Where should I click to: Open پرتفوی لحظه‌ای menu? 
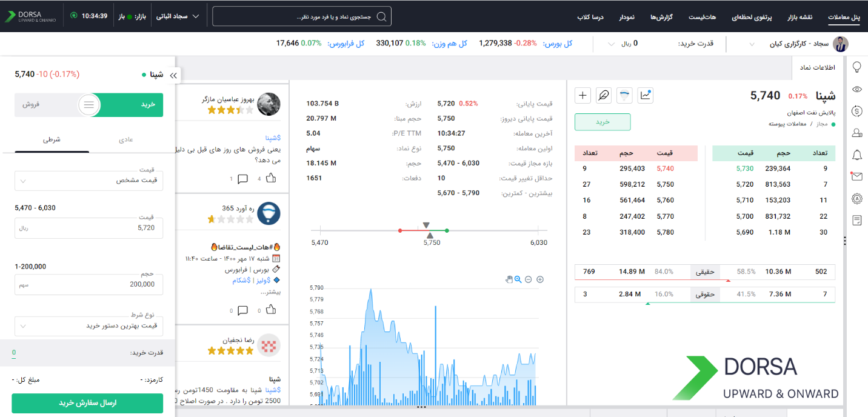tap(752, 17)
